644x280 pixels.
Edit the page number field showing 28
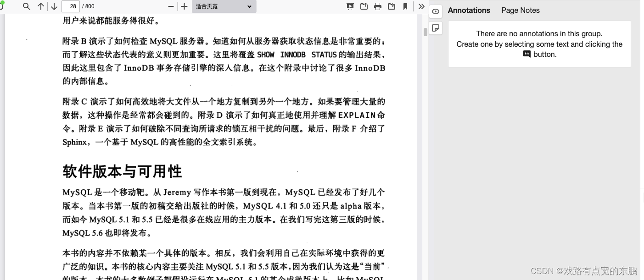click(x=71, y=6)
